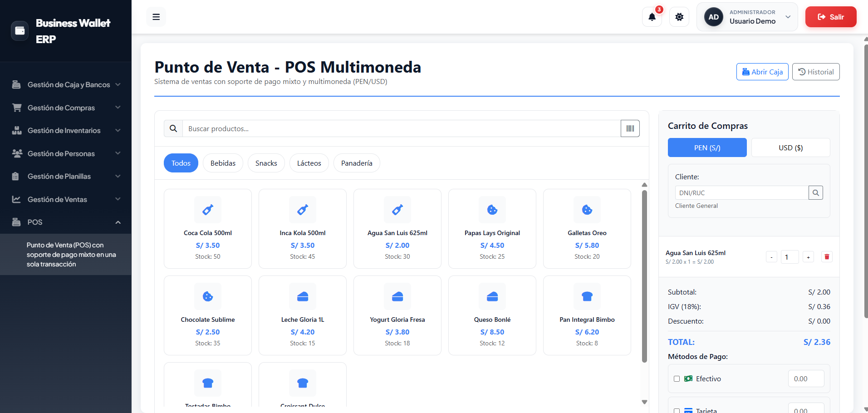
Task: Open the sales Historial
Action: (815, 72)
